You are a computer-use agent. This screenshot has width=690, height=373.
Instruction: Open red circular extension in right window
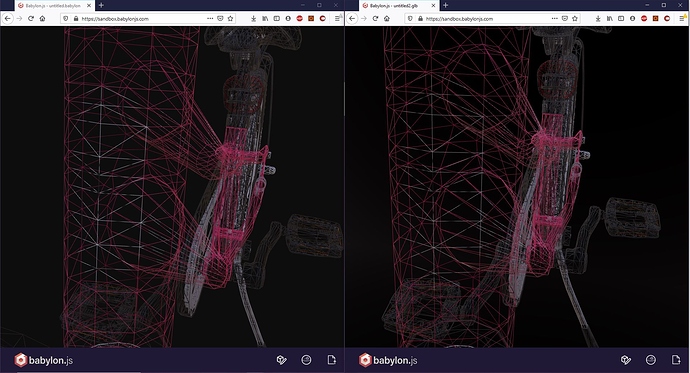pos(667,18)
